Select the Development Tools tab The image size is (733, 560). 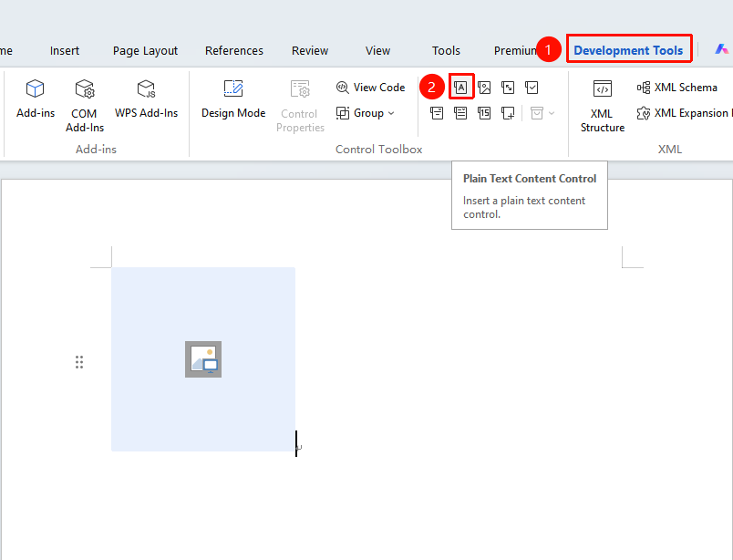[x=628, y=50]
